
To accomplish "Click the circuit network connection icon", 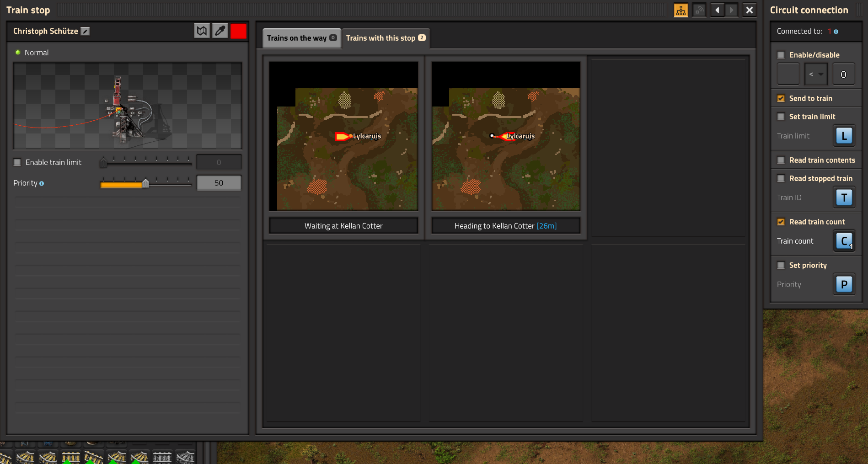I will pyautogui.click(x=680, y=10).
